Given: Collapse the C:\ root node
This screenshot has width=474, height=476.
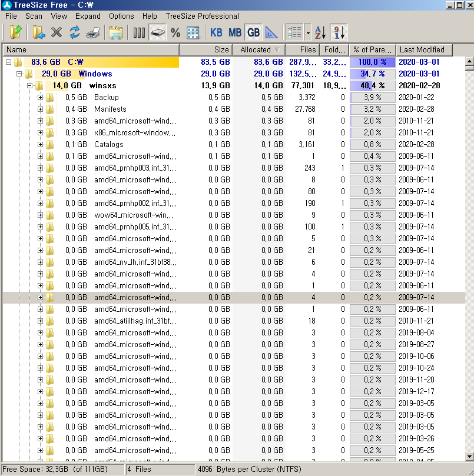Looking at the screenshot, I should click(x=8, y=62).
